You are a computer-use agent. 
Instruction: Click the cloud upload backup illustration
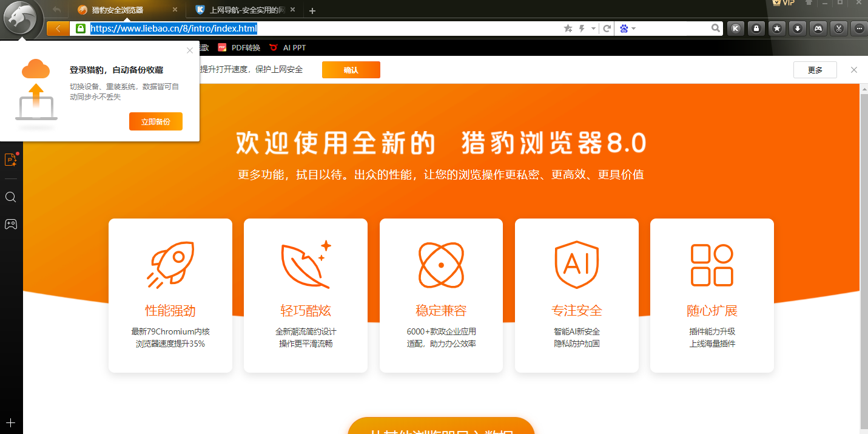pos(36,94)
